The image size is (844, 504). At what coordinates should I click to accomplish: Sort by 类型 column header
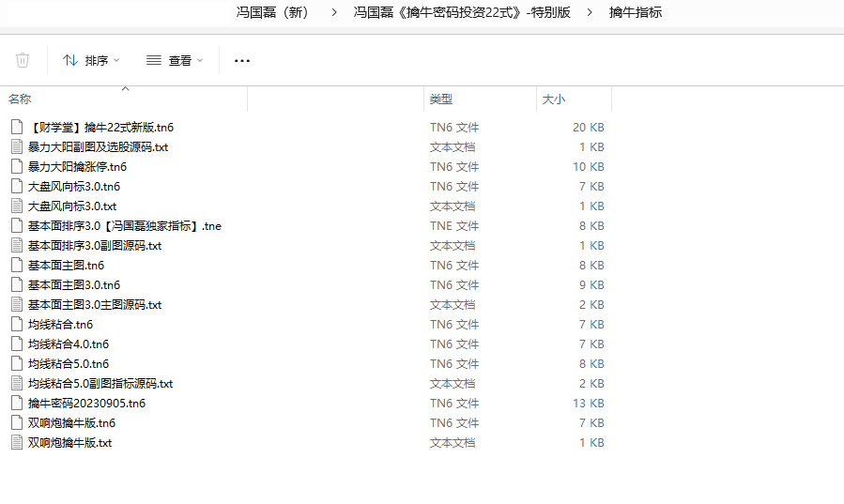(x=441, y=99)
